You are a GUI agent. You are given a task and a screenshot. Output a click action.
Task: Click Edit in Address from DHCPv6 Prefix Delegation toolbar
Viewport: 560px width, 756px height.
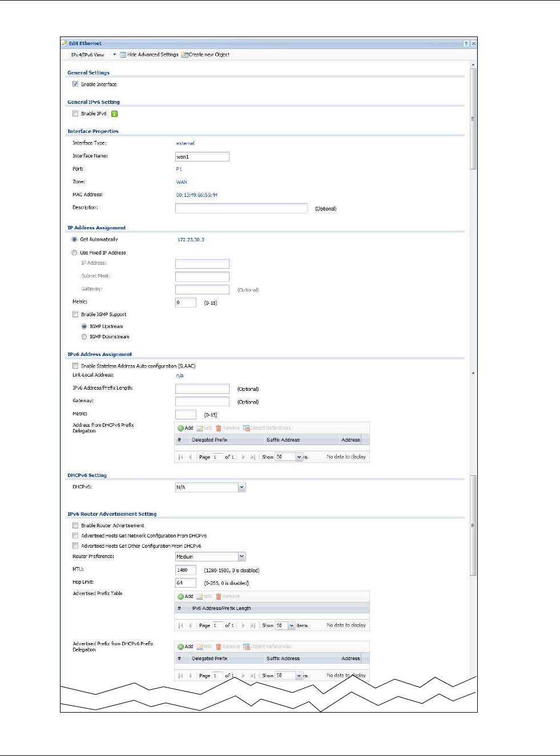coord(204,428)
